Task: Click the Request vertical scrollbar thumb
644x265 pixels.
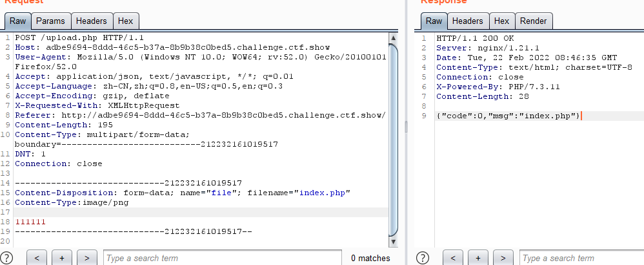Action: [393, 140]
